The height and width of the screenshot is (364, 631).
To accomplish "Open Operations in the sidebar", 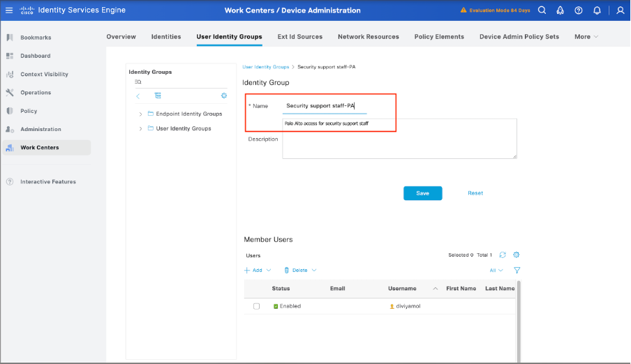I will [x=36, y=93].
